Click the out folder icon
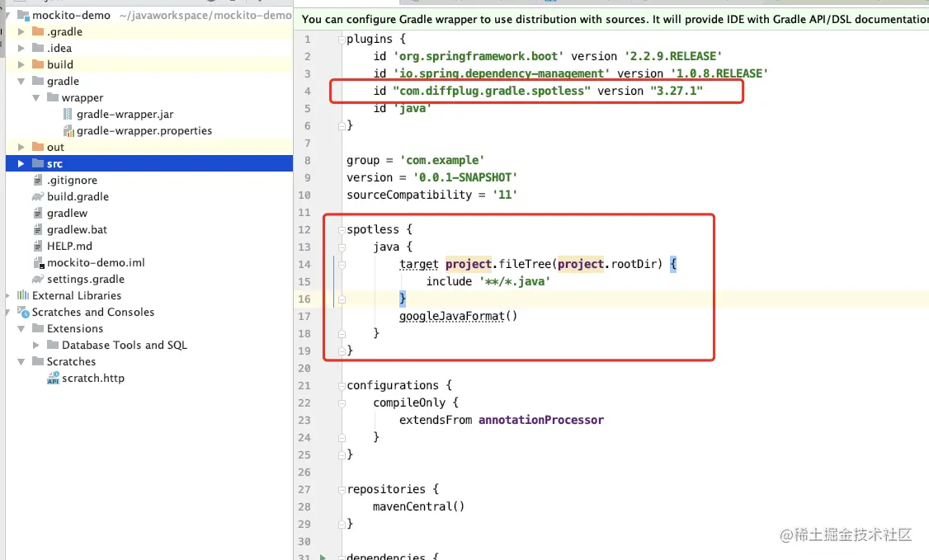 [38, 147]
